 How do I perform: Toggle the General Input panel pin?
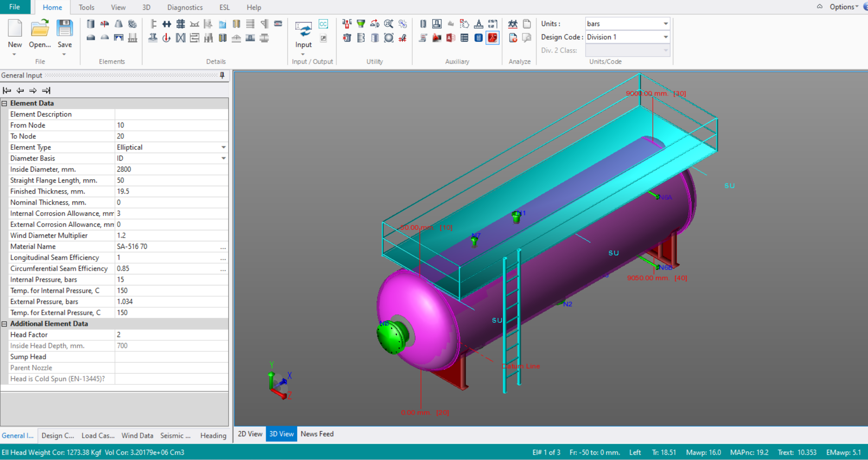(222, 75)
